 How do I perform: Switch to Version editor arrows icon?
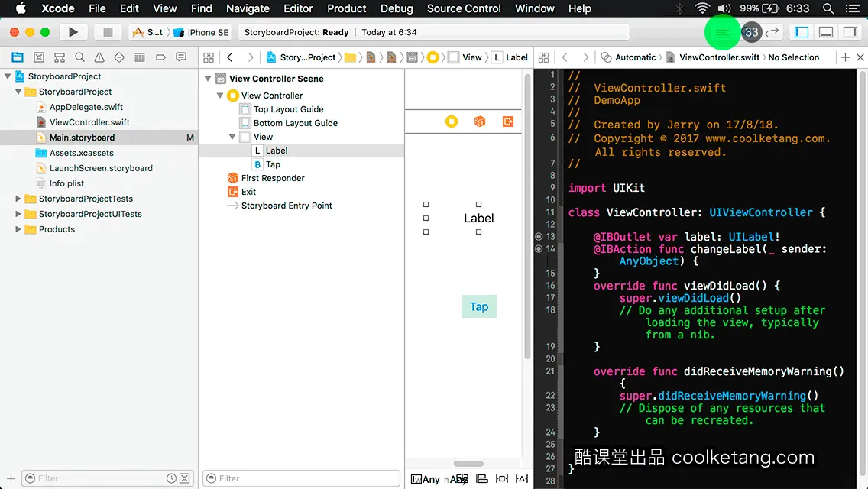tap(772, 32)
